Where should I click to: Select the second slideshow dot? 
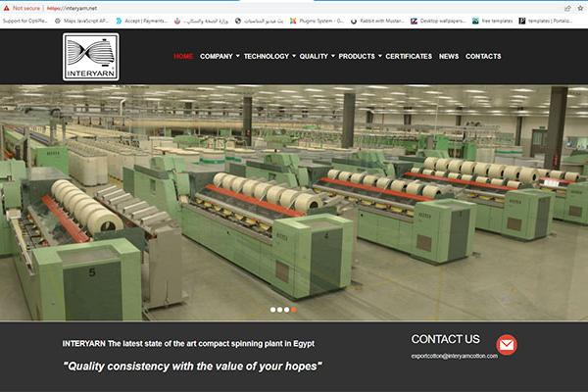(279, 310)
